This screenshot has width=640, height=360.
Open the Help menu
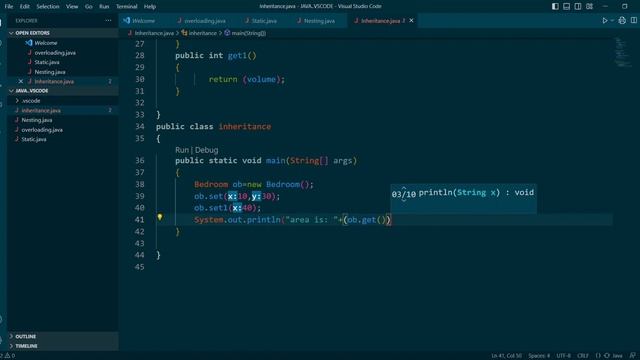[150, 7]
